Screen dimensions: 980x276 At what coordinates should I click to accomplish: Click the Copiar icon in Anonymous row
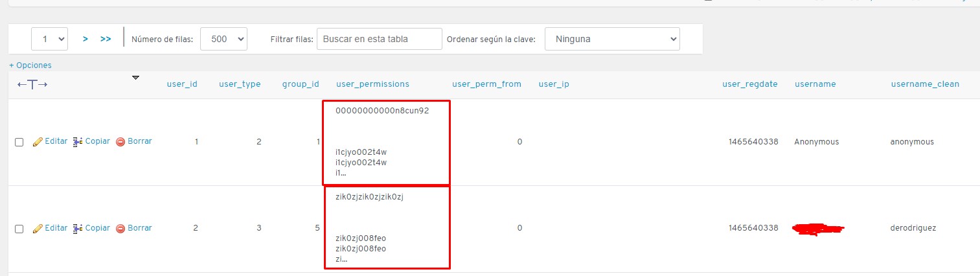click(x=78, y=142)
